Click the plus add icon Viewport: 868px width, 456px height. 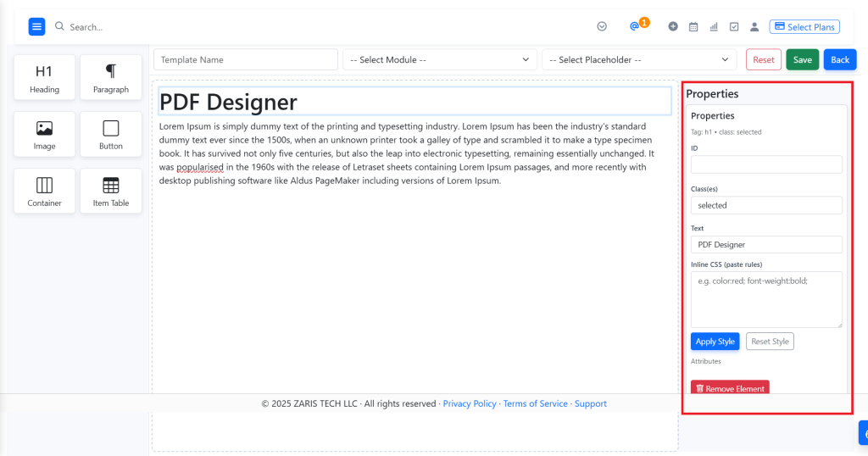click(x=672, y=26)
